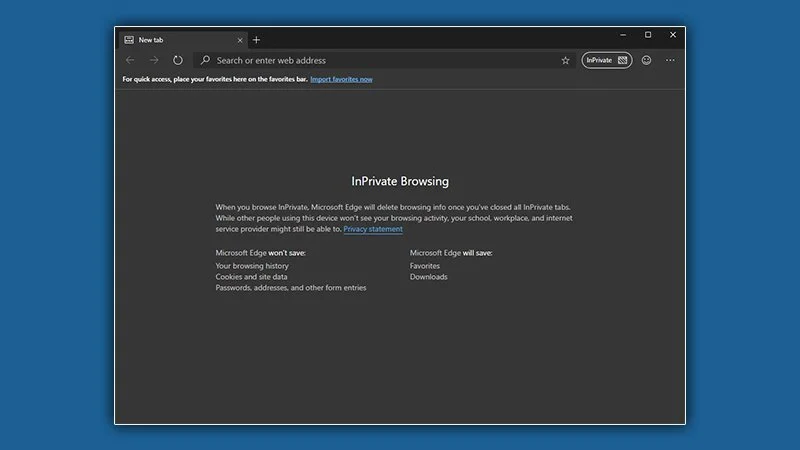Focus the Search or enter web address field
Image resolution: width=800 pixels, height=450 pixels.
tap(384, 60)
